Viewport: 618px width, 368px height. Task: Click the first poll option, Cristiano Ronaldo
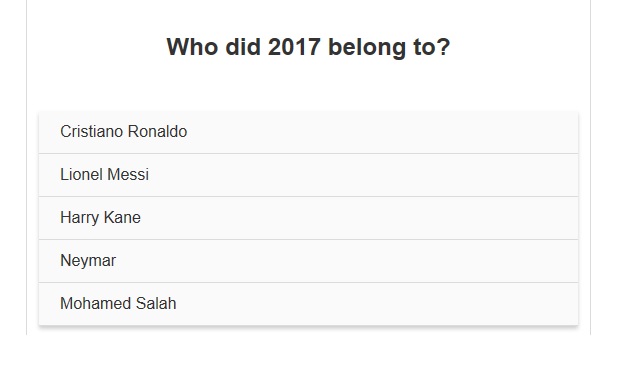308,132
